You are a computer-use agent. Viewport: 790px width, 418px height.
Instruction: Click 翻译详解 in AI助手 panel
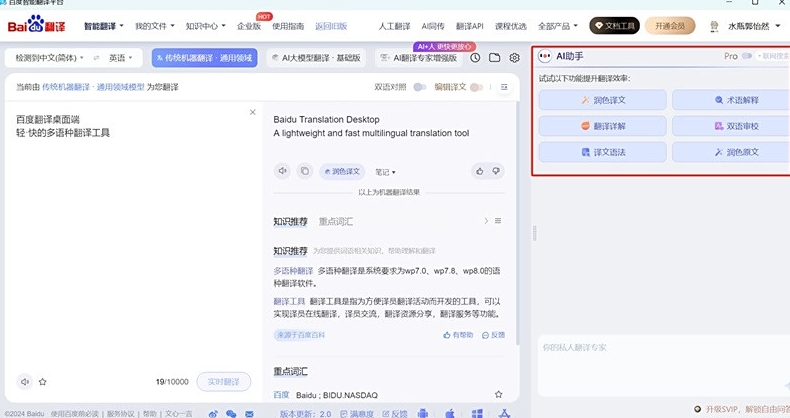coord(603,126)
